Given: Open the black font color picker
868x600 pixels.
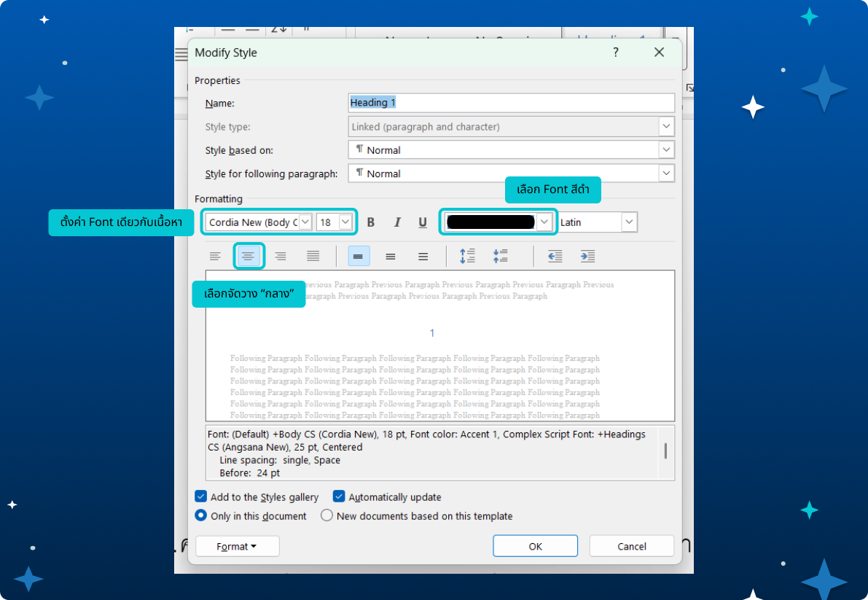Looking at the screenshot, I should tap(544, 222).
